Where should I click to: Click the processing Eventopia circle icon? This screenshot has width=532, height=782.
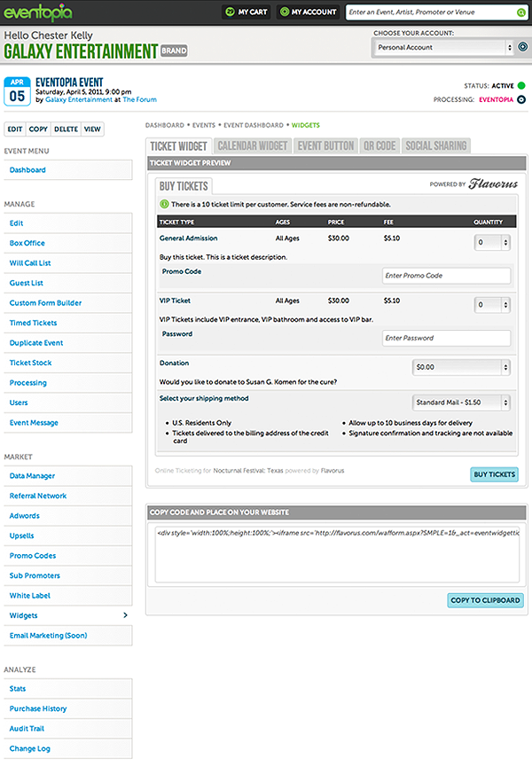(x=521, y=99)
